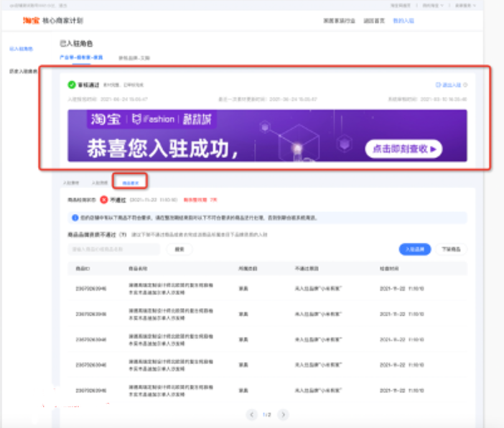Click the 下架商品 button
Image resolution: width=504 pixels, height=428 pixels.
tap(452, 249)
